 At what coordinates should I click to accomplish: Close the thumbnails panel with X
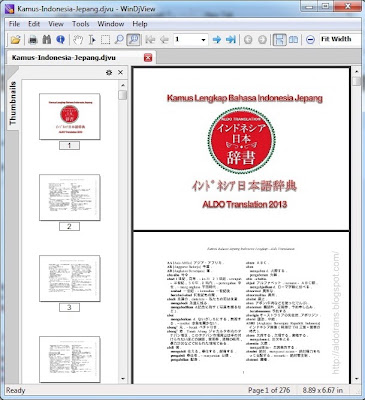coord(120,72)
